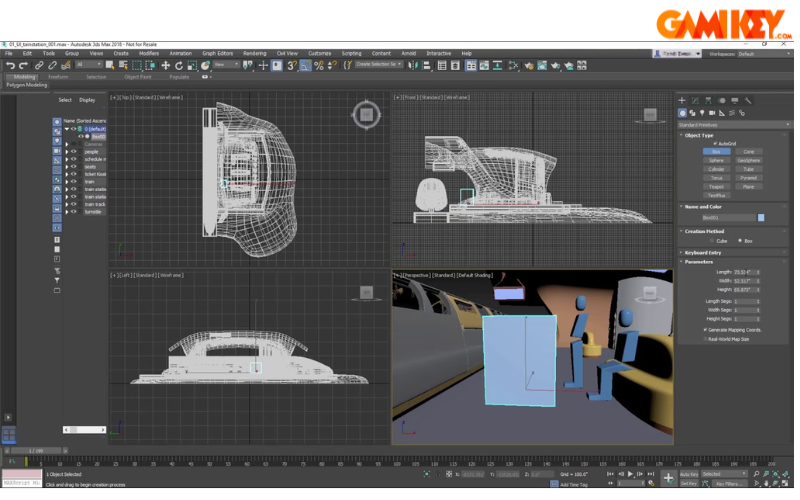Screen dimensions: 800x500
Task: Click the Auto Key button
Action: [689, 474]
